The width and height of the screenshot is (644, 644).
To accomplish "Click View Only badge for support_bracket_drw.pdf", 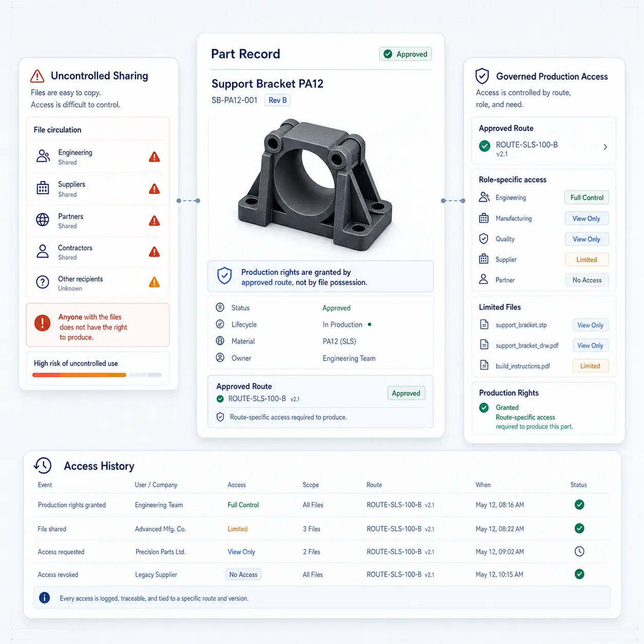I will 591,346.
